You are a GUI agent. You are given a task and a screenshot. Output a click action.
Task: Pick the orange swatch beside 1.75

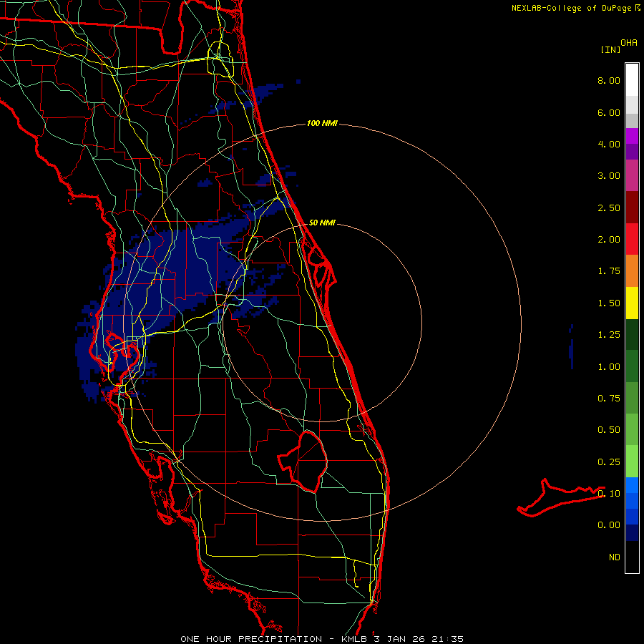[x=632, y=270]
